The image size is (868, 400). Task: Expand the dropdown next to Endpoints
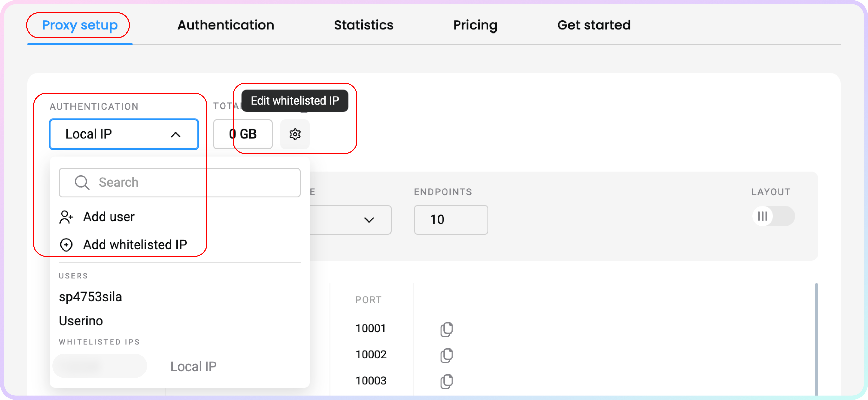(369, 220)
